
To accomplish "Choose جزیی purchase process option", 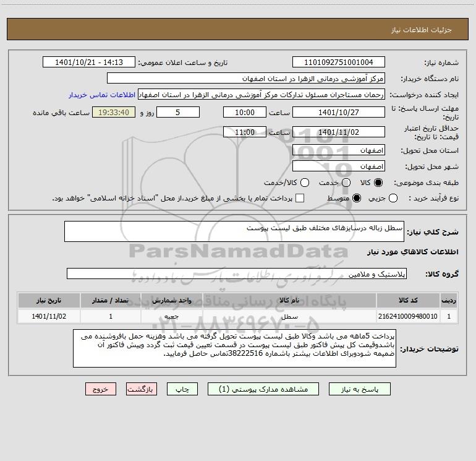I will pos(393,198).
